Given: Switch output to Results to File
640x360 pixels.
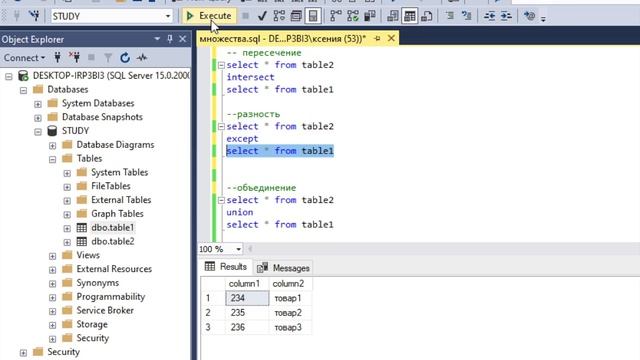Looking at the screenshot, I should (x=427, y=16).
